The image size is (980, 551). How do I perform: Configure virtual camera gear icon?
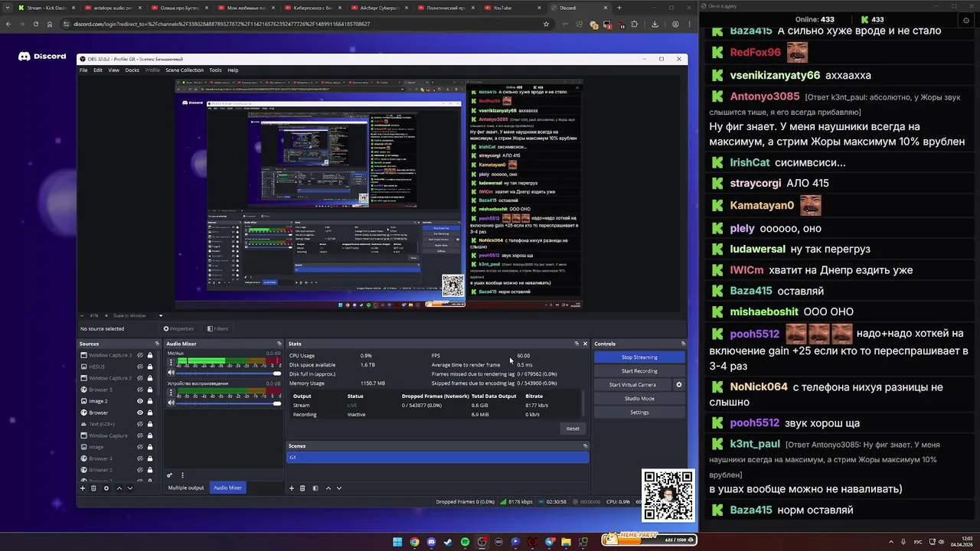click(x=678, y=385)
